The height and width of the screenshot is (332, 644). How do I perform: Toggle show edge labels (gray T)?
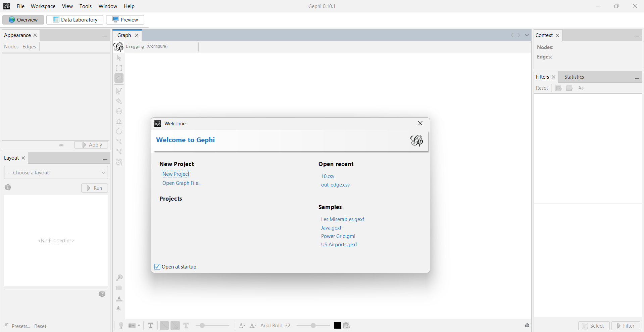pyautogui.click(x=186, y=325)
